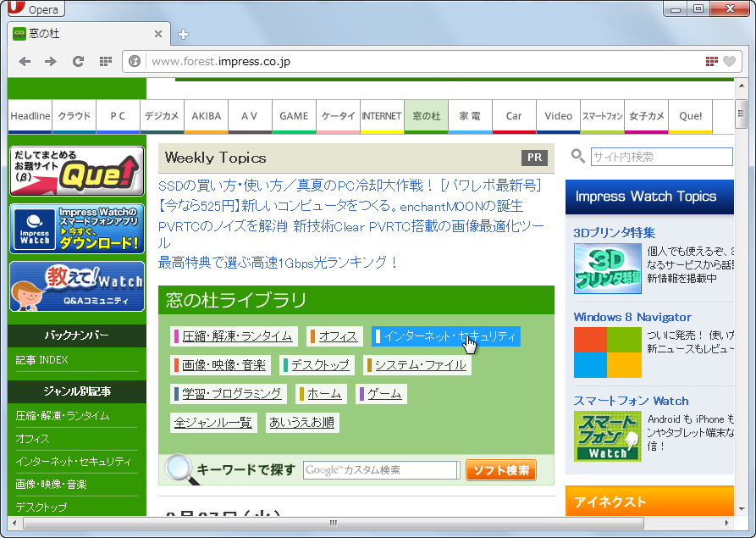Reload the current page
756x538 pixels.
(x=78, y=61)
